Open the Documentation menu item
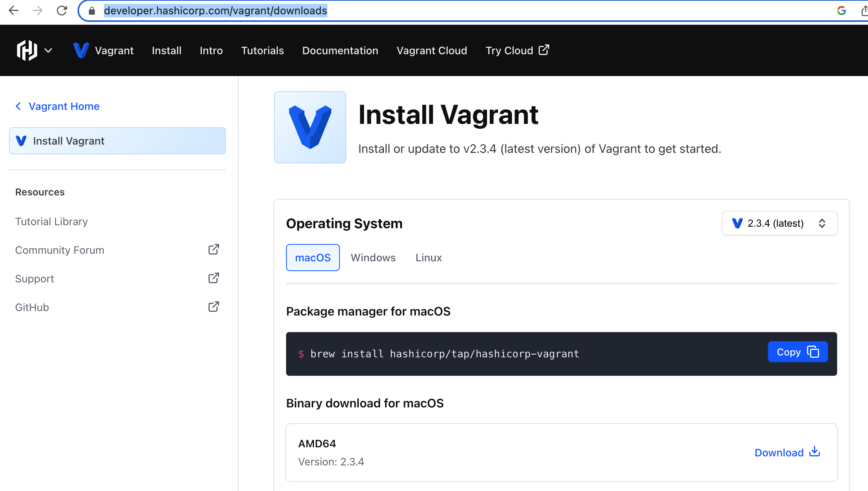This screenshot has height=491, width=868. (x=340, y=50)
